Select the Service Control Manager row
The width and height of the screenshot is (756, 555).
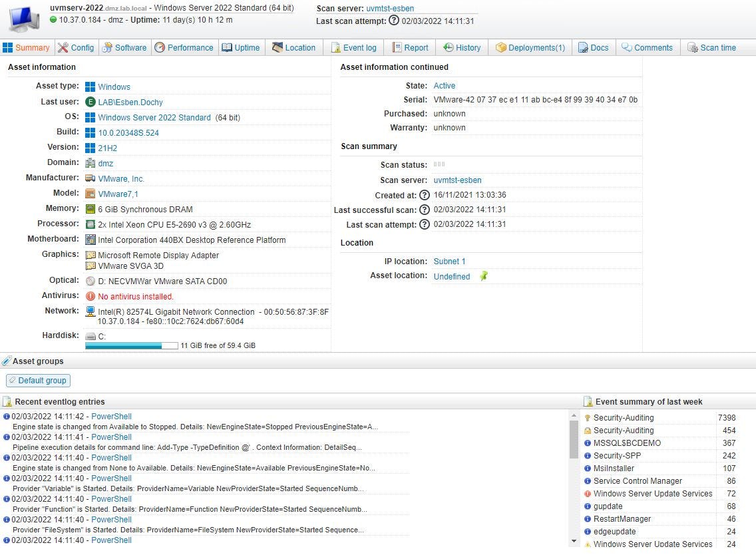point(660,481)
